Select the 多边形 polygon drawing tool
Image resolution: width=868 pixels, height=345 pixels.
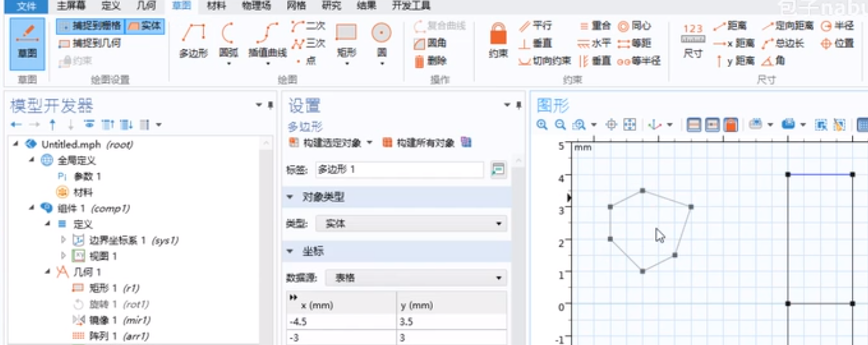(x=193, y=40)
